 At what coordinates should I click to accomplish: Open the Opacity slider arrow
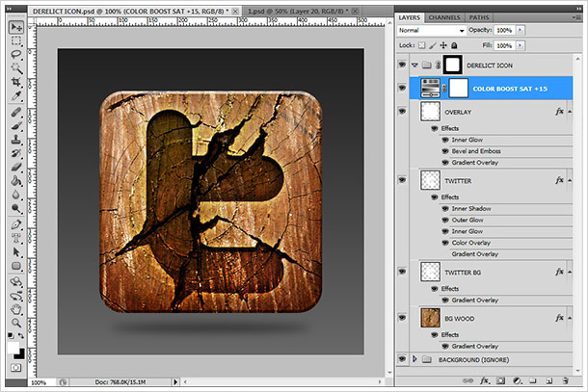coord(521,30)
